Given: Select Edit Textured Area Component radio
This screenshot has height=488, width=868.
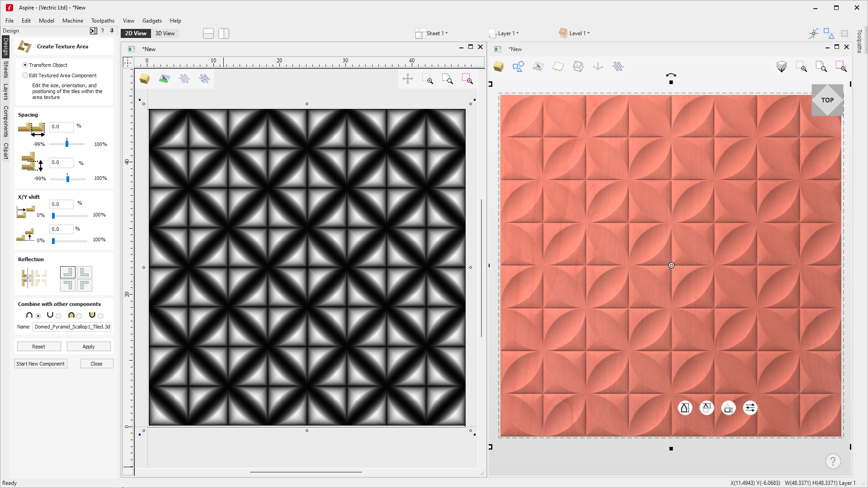Looking at the screenshot, I should tap(25, 75).
